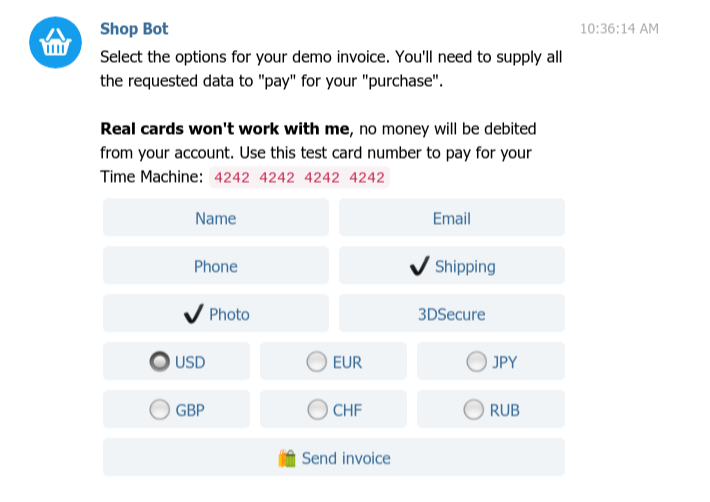Uncheck the Photo option
Image resolution: width=710 pixels, height=502 pixels.
point(216,314)
